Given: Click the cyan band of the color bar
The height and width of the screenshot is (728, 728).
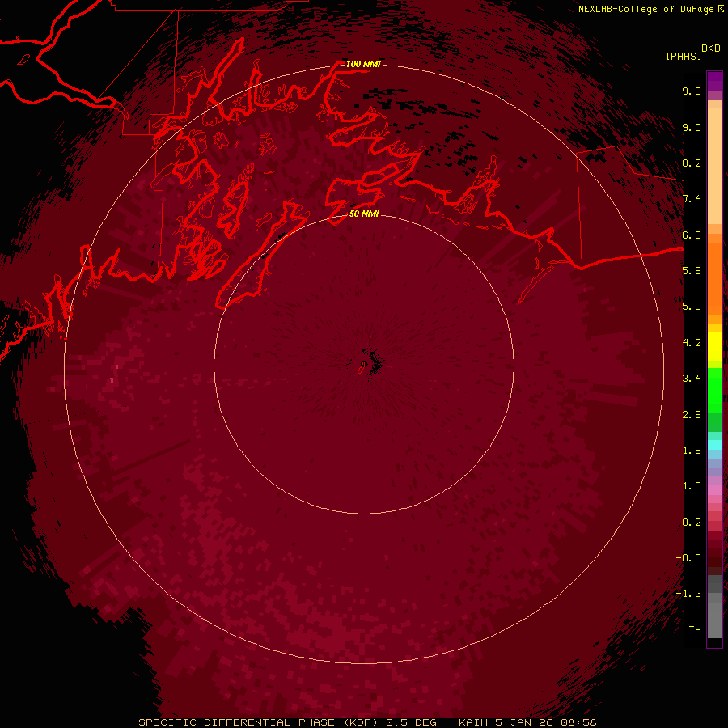Looking at the screenshot, I should click(714, 445).
